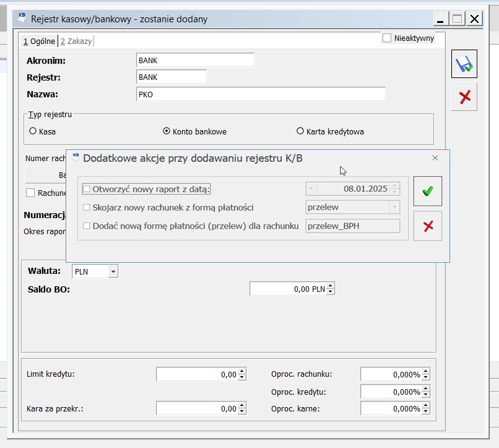Open the date picker dropdown for 08.01.2025
Image resolution: width=499 pixels, height=448 pixels.
pyautogui.click(x=311, y=188)
